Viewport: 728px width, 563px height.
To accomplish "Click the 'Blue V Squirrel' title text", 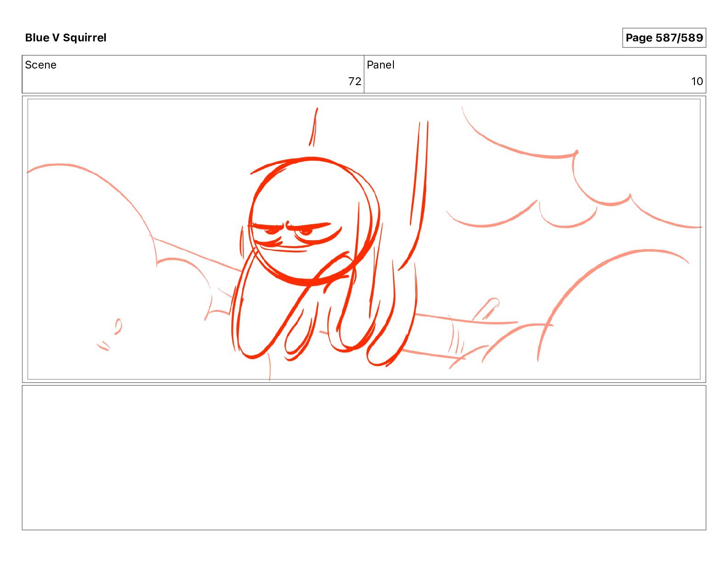I will tap(66, 38).
